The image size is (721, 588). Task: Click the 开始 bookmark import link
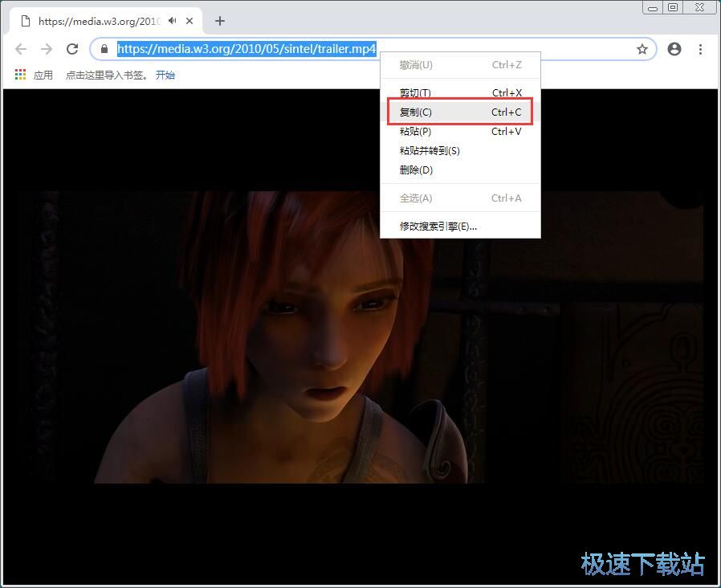165,75
